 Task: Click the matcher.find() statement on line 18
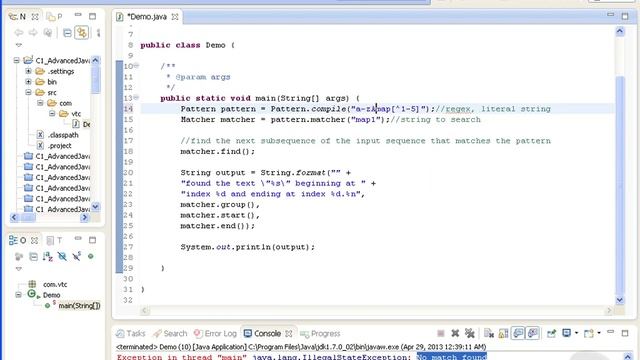[x=218, y=151]
